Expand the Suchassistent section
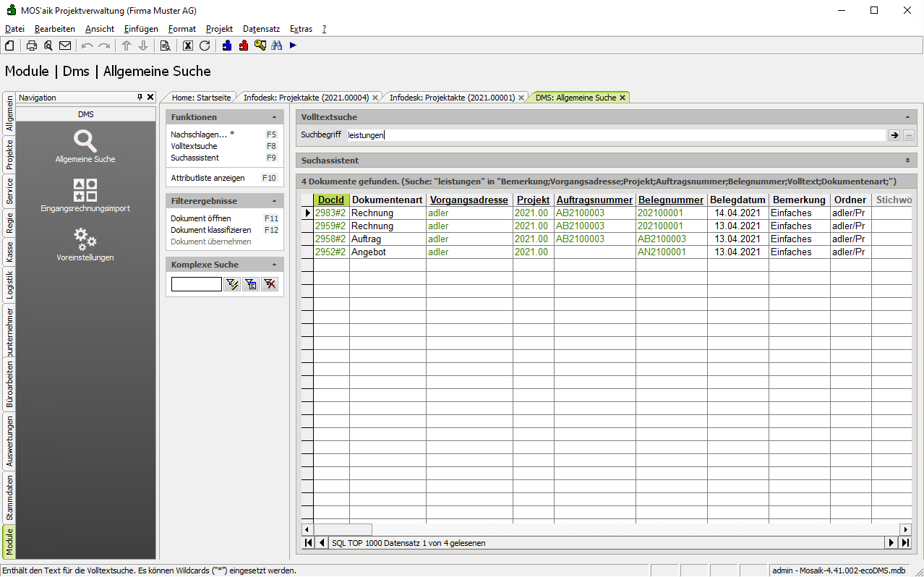 tap(907, 161)
